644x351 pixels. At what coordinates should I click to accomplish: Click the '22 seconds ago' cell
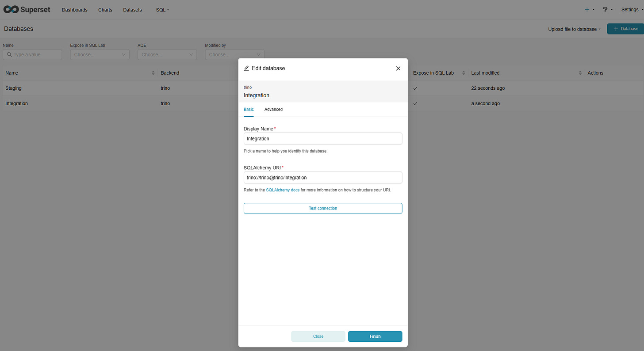[x=488, y=88]
